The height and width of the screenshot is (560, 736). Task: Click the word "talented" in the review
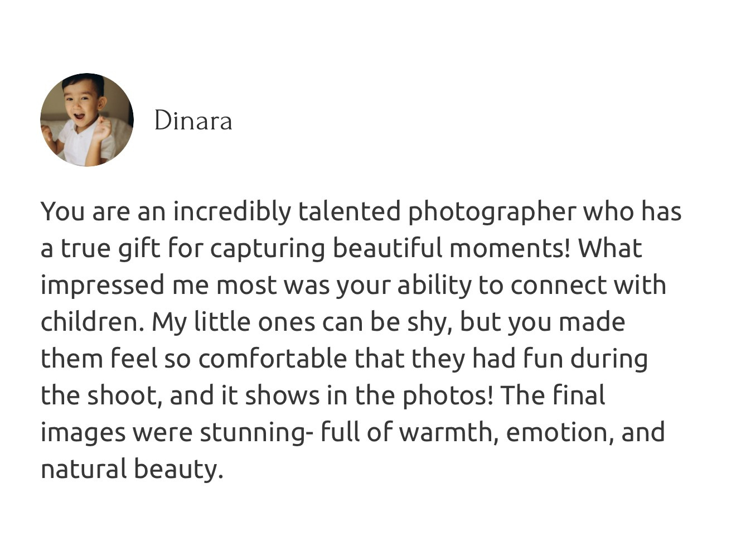tap(349, 212)
